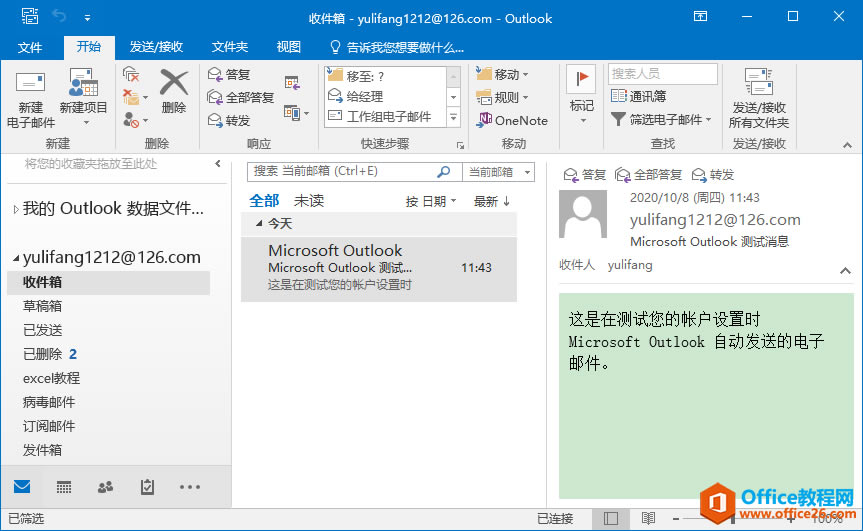Open the 文件 tab
Viewport: 863px width, 531px height.
[x=30, y=47]
